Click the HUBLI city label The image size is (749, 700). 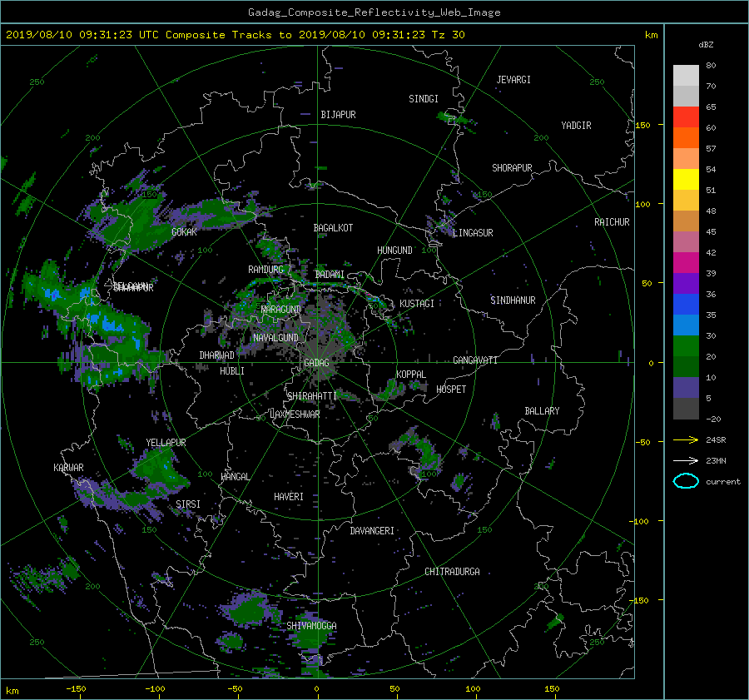click(232, 371)
